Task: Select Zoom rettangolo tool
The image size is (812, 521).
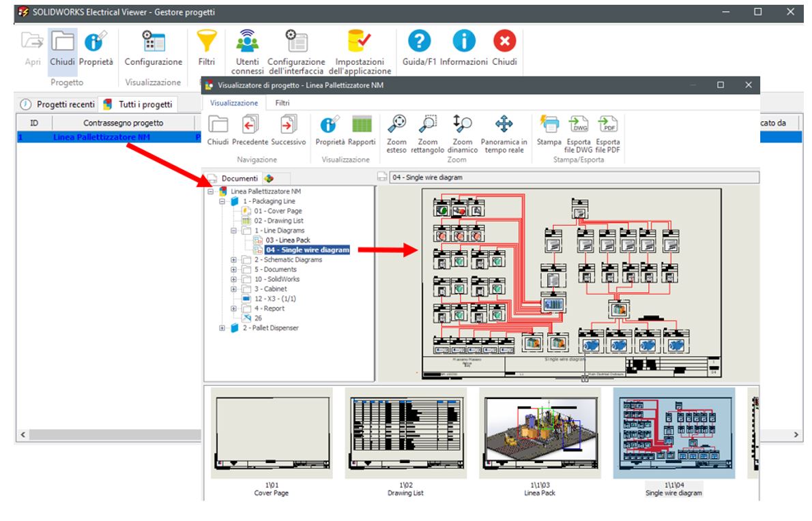Action: point(428,134)
